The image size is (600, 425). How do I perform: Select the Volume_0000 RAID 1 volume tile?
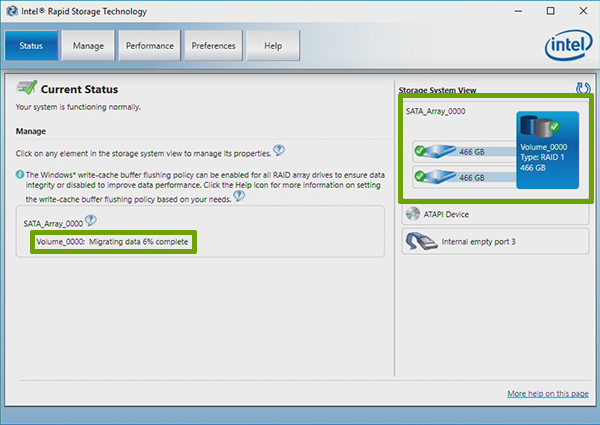coord(547,150)
